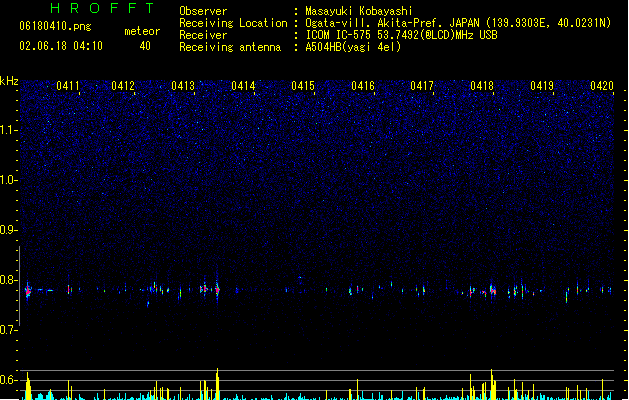Select the Ogata-vill. Akita-Pref. JAPAN location text

tap(458, 23)
